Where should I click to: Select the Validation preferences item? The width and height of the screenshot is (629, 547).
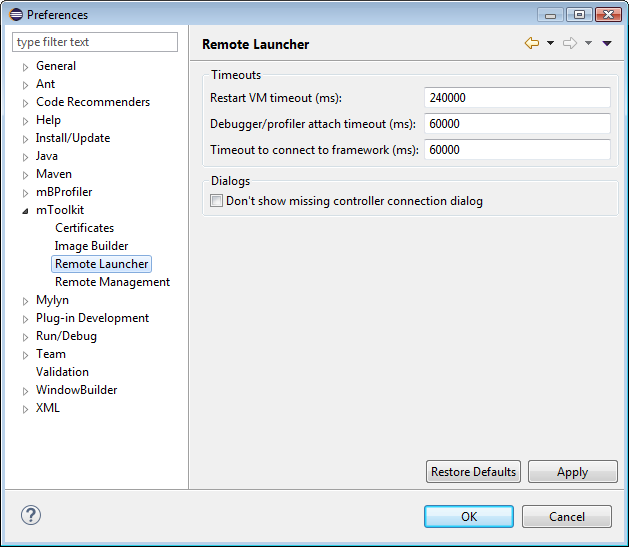point(62,372)
